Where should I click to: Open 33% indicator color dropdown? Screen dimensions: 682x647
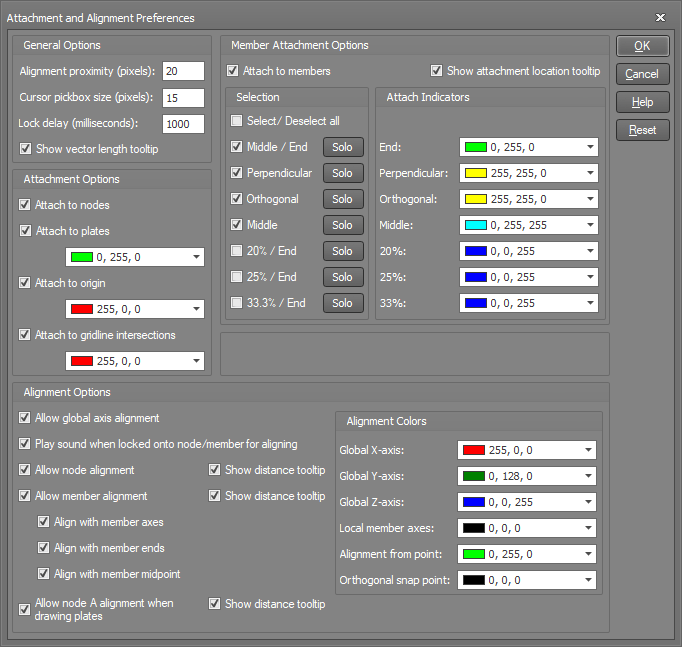pos(529,303)
